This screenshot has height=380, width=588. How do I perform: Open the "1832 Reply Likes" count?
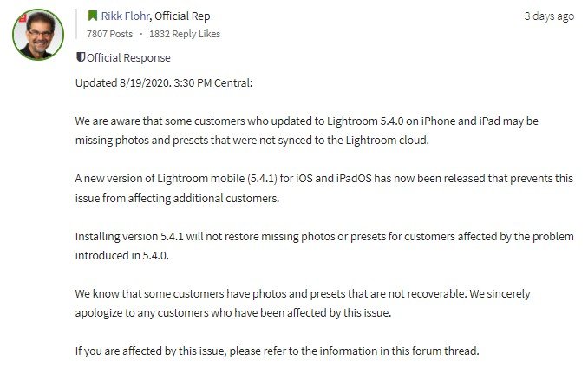coord(185,34)
